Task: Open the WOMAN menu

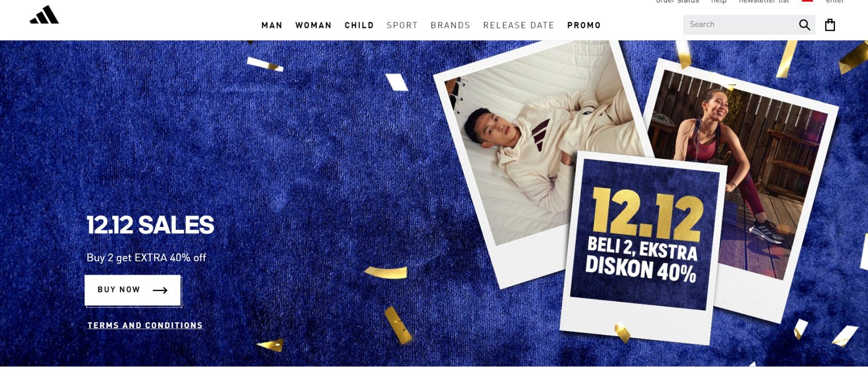Action: (x=313, y=25)
